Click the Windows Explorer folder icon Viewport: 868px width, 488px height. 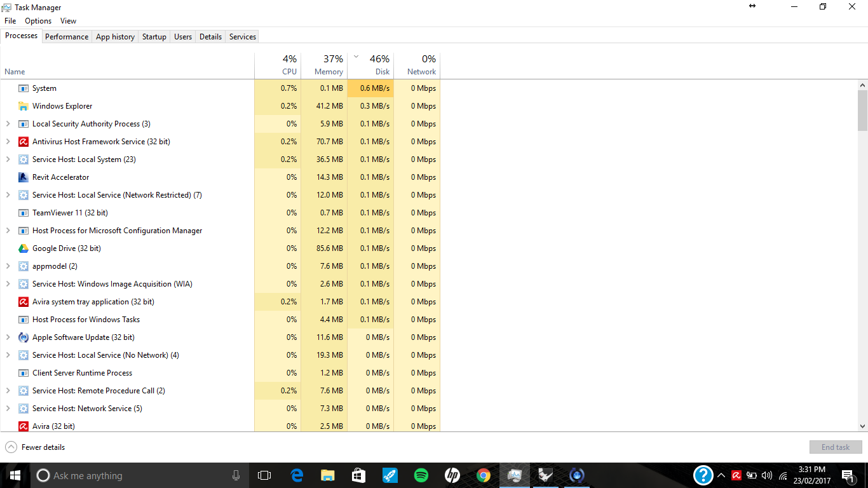tap(24, 106)
